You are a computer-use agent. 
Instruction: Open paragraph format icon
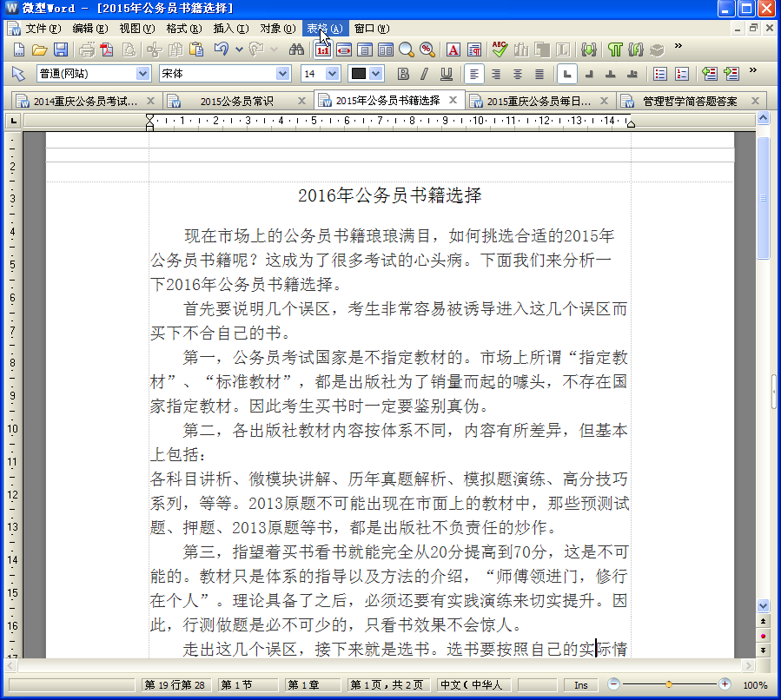pos(474,50)
